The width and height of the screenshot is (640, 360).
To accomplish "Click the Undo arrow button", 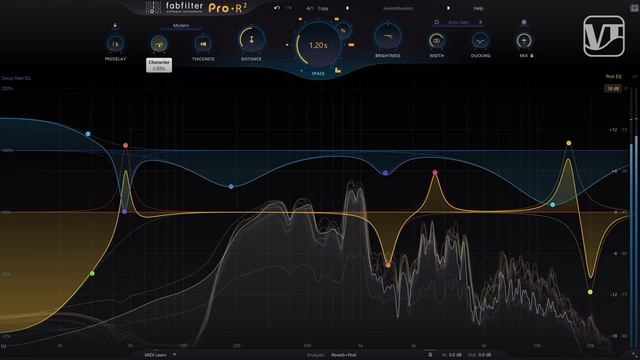I will pyautogui.click(x=277, y=8).
